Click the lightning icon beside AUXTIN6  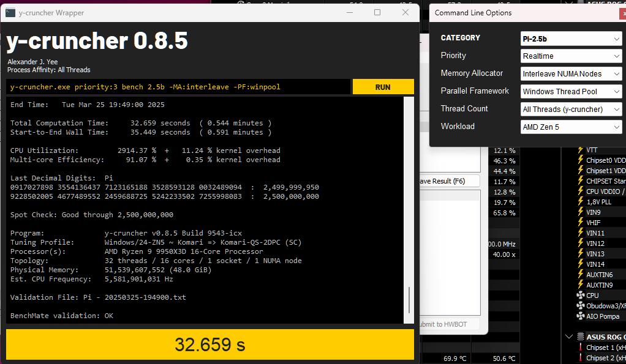point(581,275)
